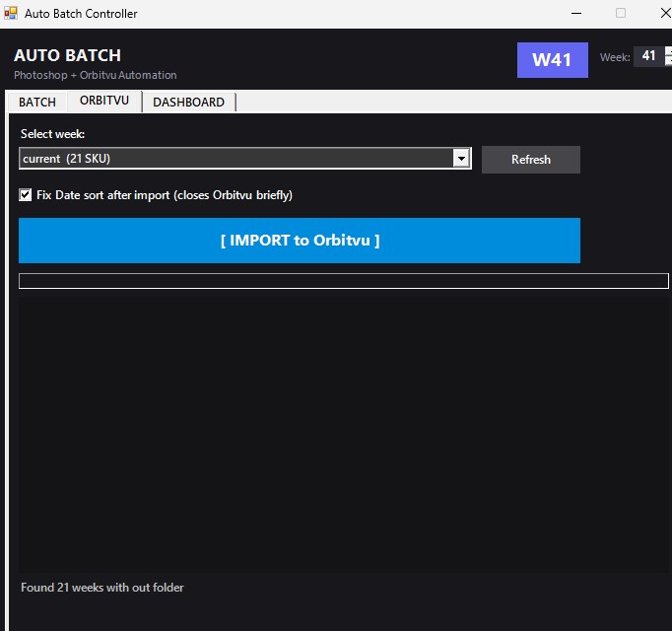Click the empty log output area

point(343,433)
